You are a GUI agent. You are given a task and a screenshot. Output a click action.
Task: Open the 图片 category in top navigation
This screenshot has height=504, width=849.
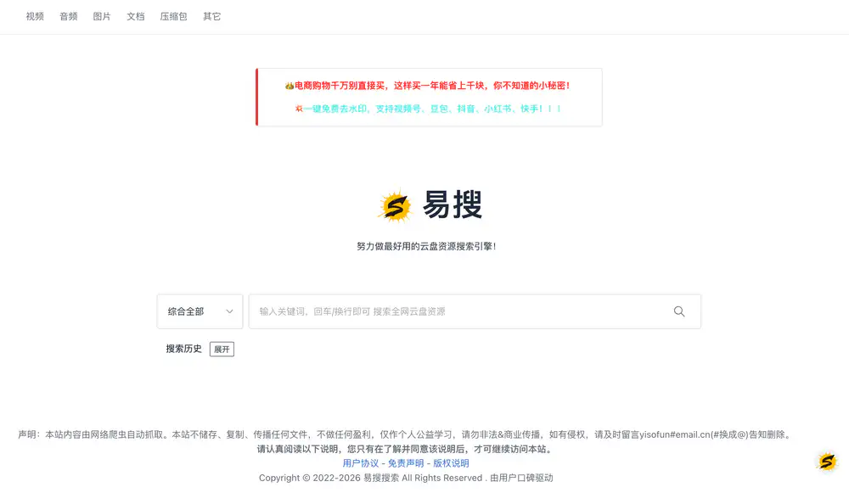click(x=102, y=17)
